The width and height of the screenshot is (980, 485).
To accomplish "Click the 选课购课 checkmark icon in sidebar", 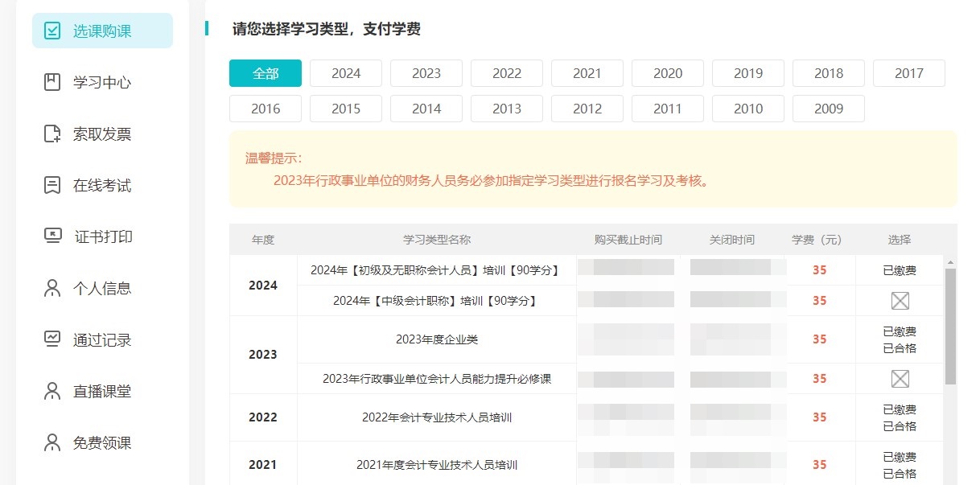I will (x=52, y=31).
